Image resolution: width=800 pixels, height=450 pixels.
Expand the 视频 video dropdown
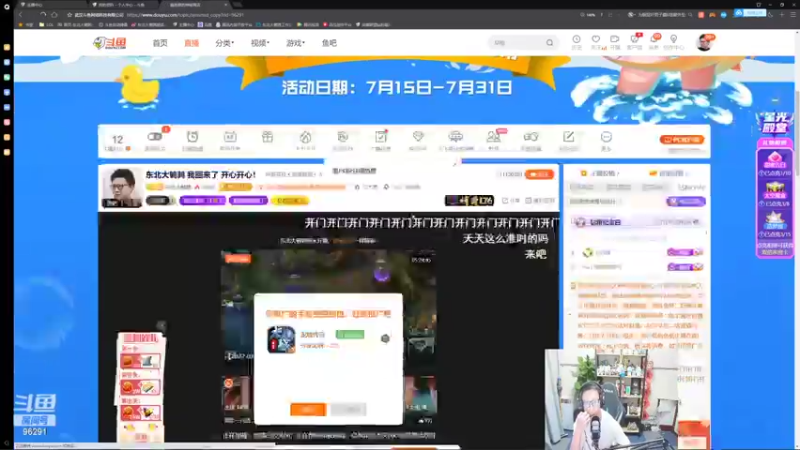(260, 43)
